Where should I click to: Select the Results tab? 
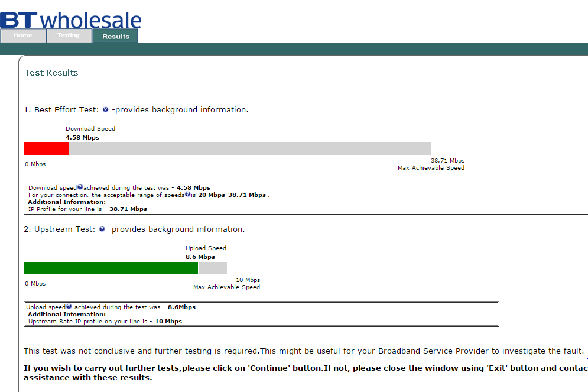[115, 37]
